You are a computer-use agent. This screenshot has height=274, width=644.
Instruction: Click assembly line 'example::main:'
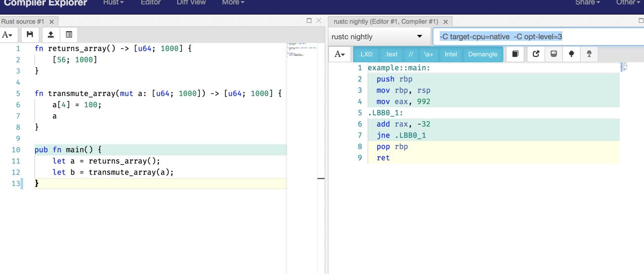pyautogui.click(x=399, y=68)
